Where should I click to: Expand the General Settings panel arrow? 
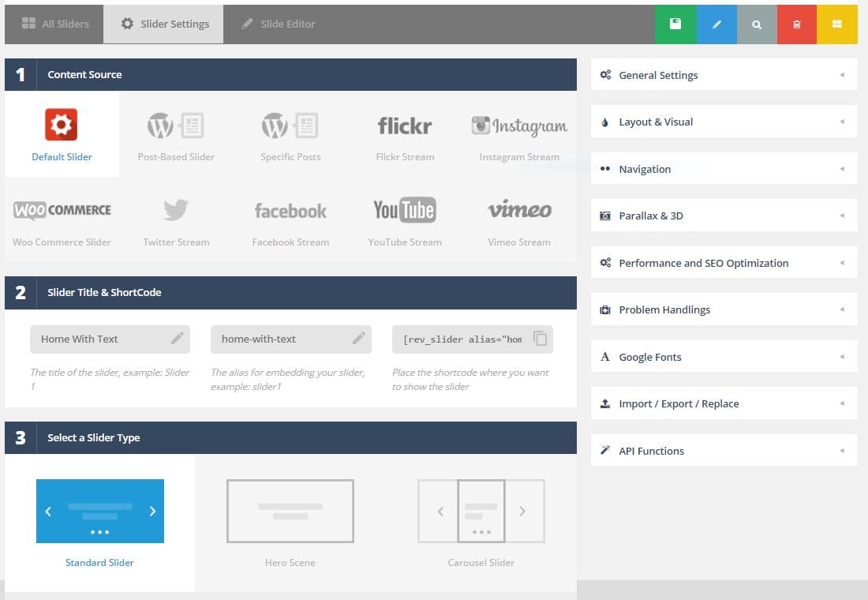(x=842, y=74)
